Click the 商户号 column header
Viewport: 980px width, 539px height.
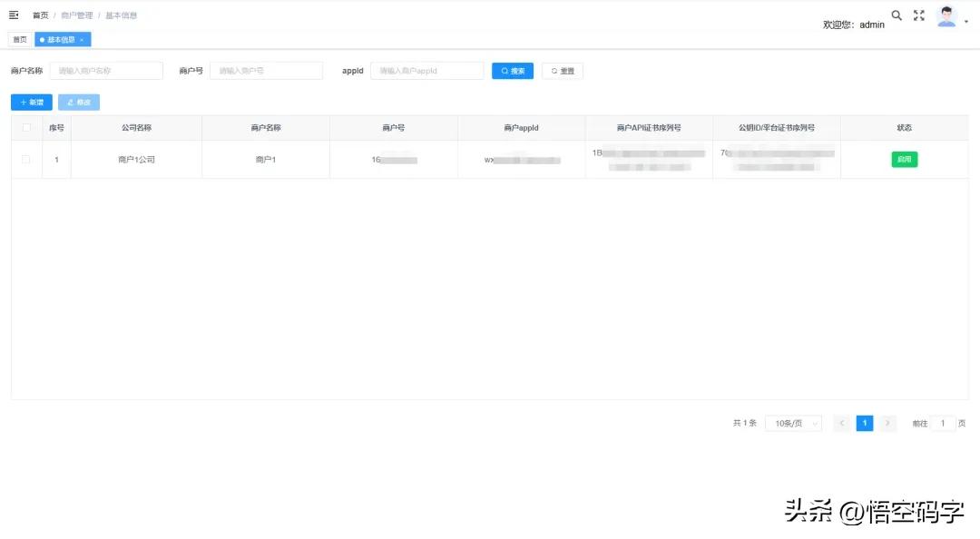click(393, 128)
